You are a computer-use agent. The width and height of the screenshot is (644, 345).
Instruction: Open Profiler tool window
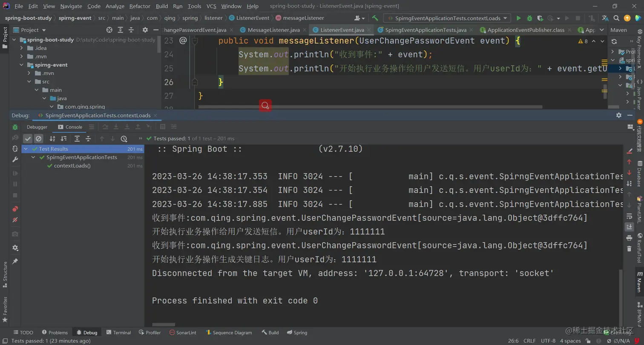click(x=149, y=332)
